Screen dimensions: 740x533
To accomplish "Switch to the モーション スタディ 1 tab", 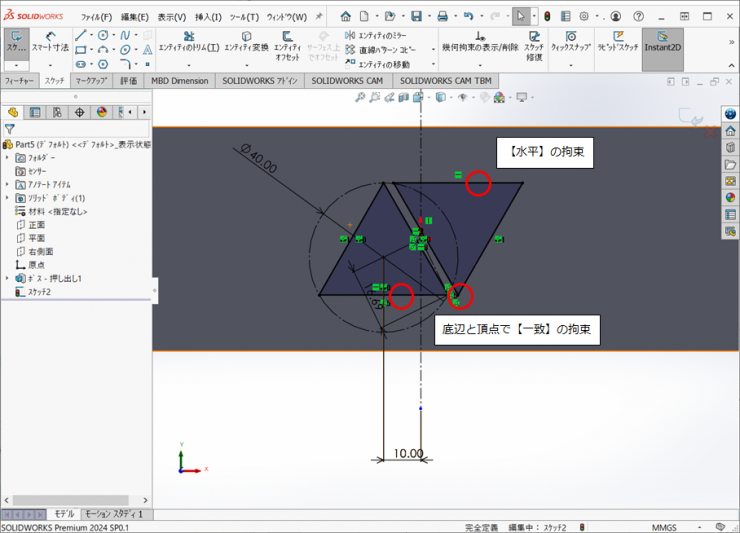I will point(112,514).
